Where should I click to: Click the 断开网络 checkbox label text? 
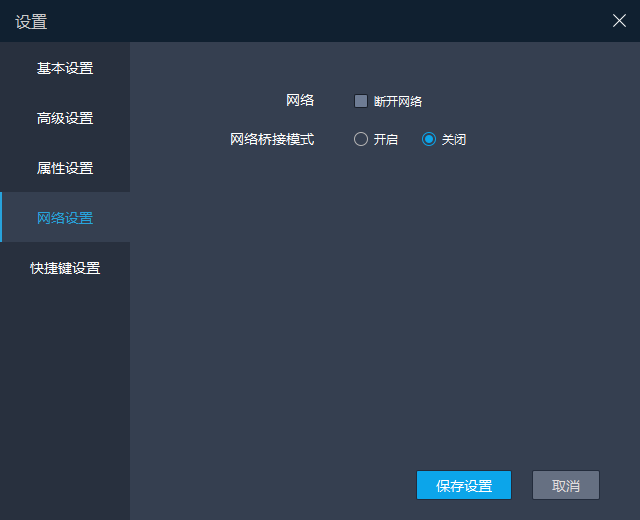click(398, 101)
